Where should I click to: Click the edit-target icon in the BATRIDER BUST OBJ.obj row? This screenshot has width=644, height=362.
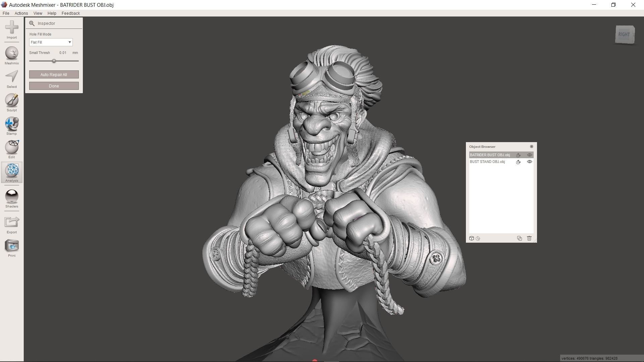point(518,155)
